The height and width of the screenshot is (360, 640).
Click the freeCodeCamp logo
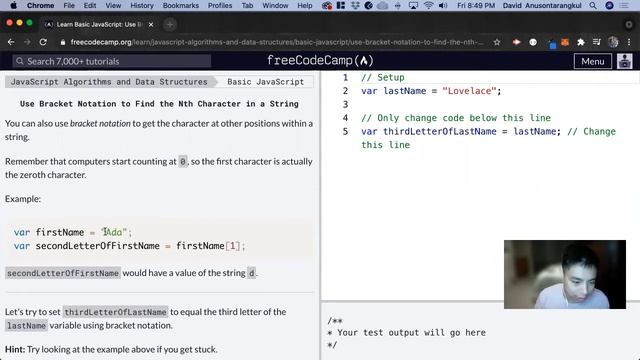pyautogui.click(x=320, y=61)
